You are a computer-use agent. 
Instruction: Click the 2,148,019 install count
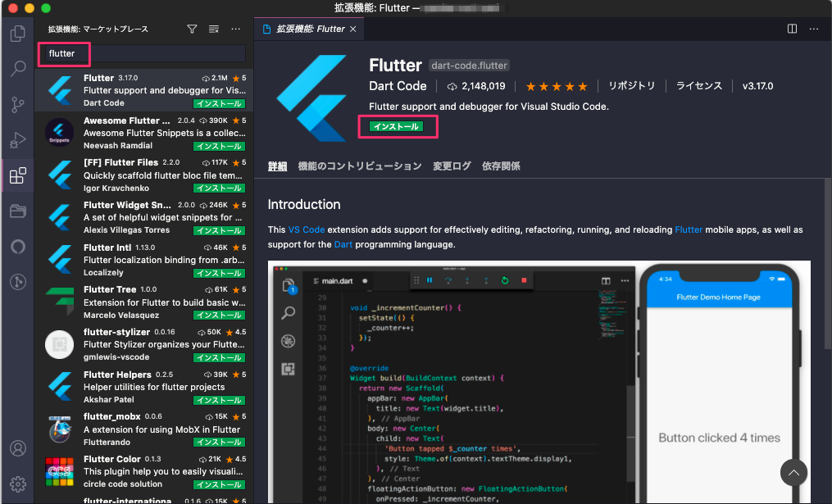pyautogui.click(x=476, y=86)
